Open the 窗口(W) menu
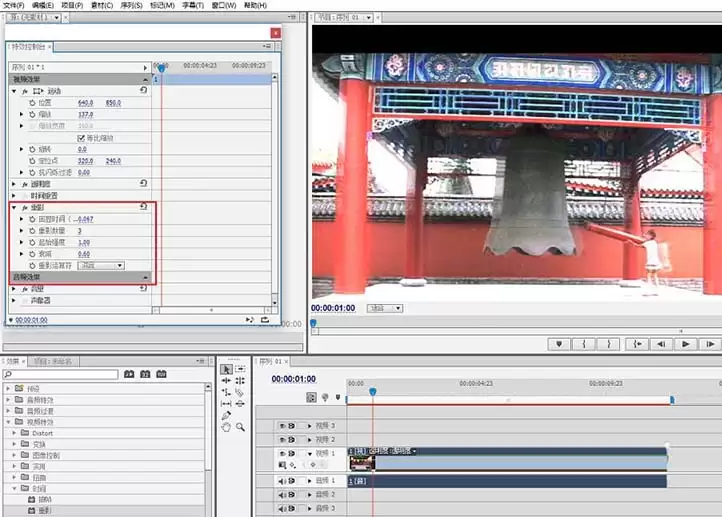The image size is (722, 517). pos(223,5)
